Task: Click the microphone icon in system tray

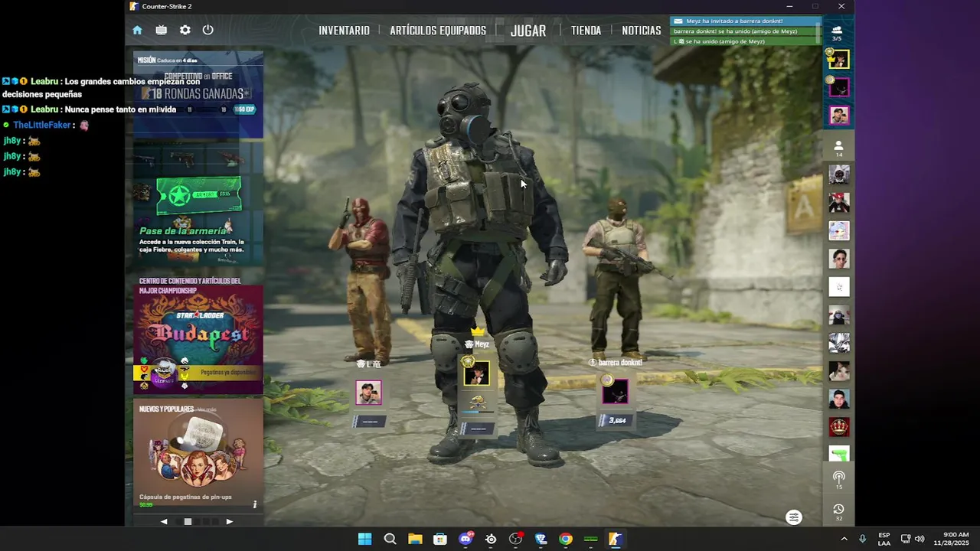Action: click(862, 539)
